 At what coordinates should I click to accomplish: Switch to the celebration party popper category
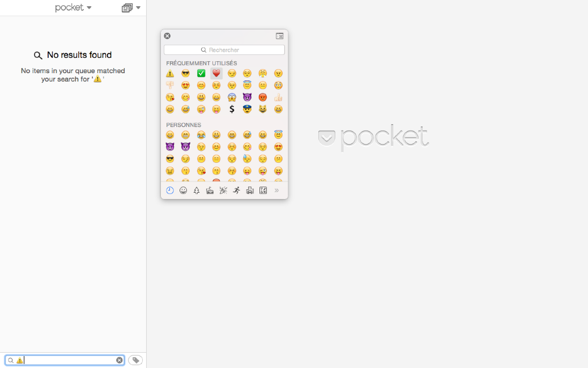(x=223, y=191)
